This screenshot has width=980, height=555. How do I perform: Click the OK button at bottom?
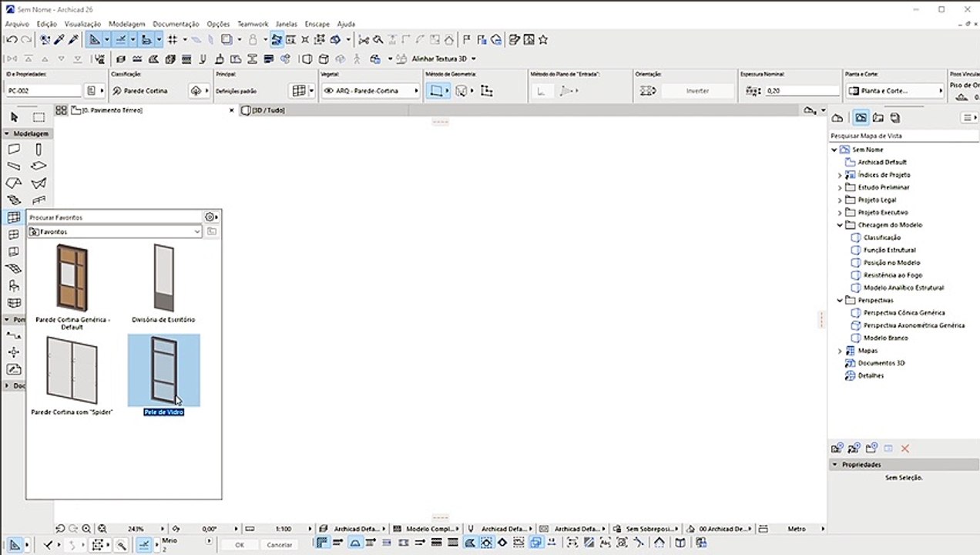(x=240, y=545)
